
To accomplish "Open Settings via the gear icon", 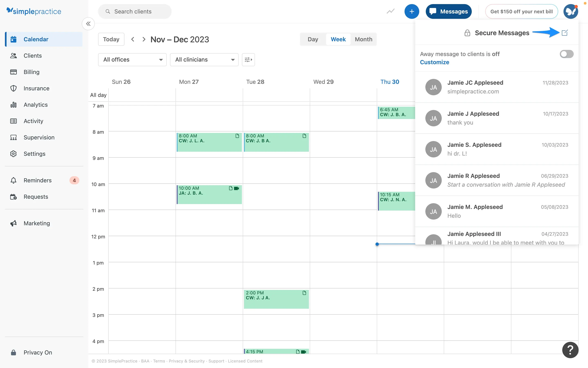I will [x=13, y=154].
